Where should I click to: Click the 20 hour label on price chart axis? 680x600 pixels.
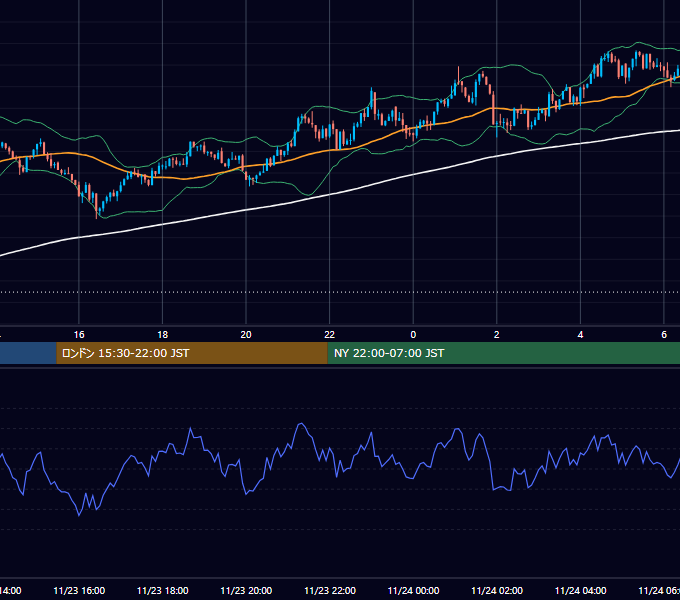coord(246,335)
